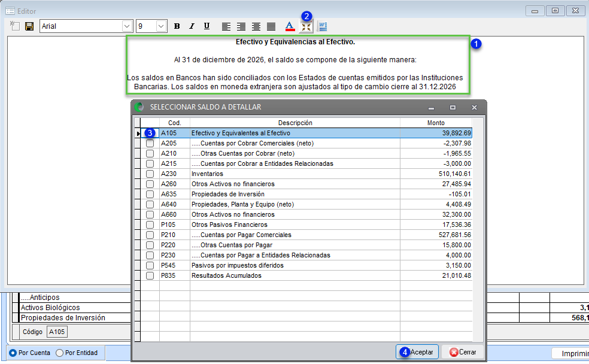Align text to the left

pyautogui.click(x=226, y=26)
